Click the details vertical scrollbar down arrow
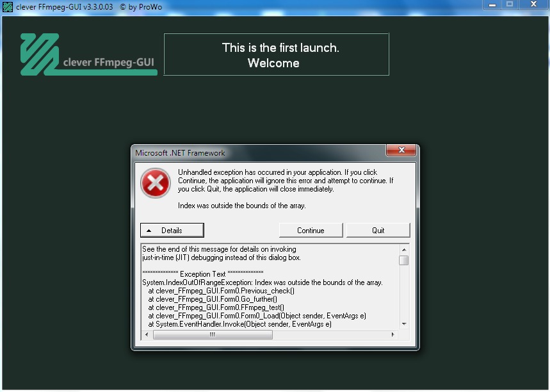The image size is (550, 392). click(x=404, y=324)
